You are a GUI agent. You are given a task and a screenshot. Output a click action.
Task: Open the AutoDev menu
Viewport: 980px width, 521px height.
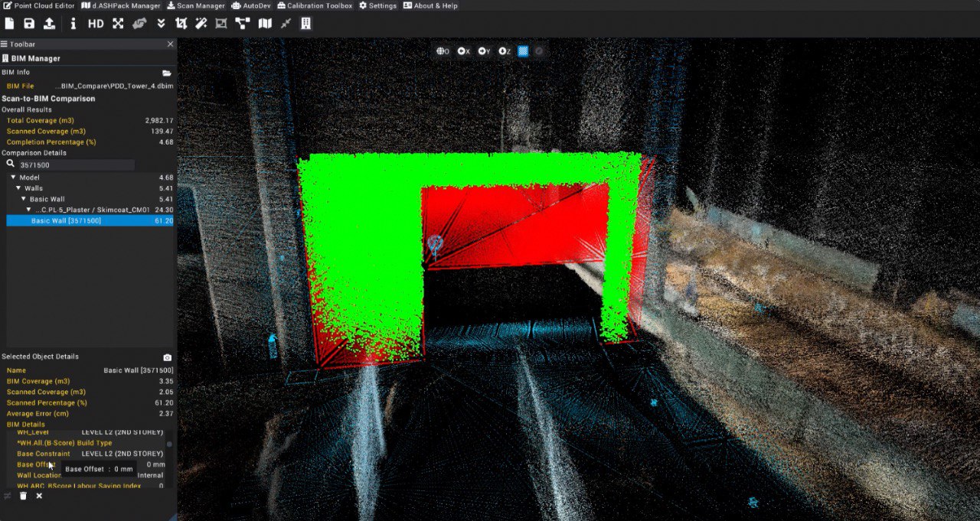[x=251, y=5]
